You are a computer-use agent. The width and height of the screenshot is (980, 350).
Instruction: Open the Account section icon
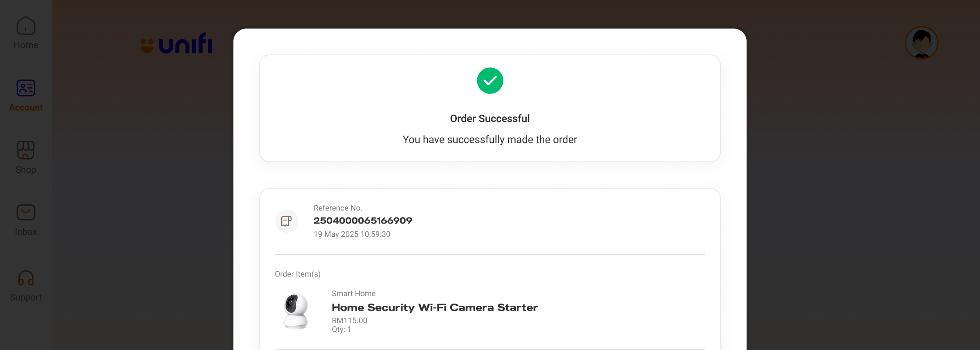(x=26, y=88)
